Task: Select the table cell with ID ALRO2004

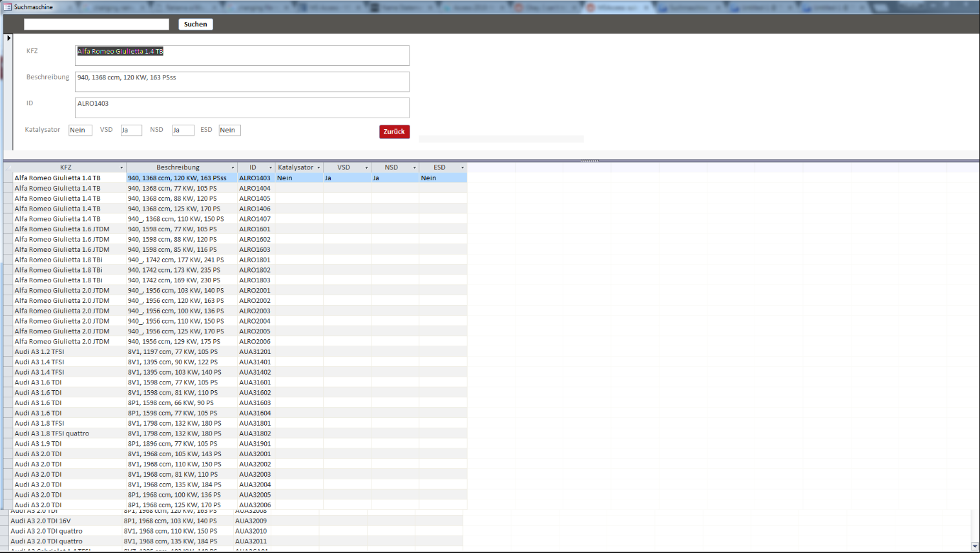Action: click(256, 321)
